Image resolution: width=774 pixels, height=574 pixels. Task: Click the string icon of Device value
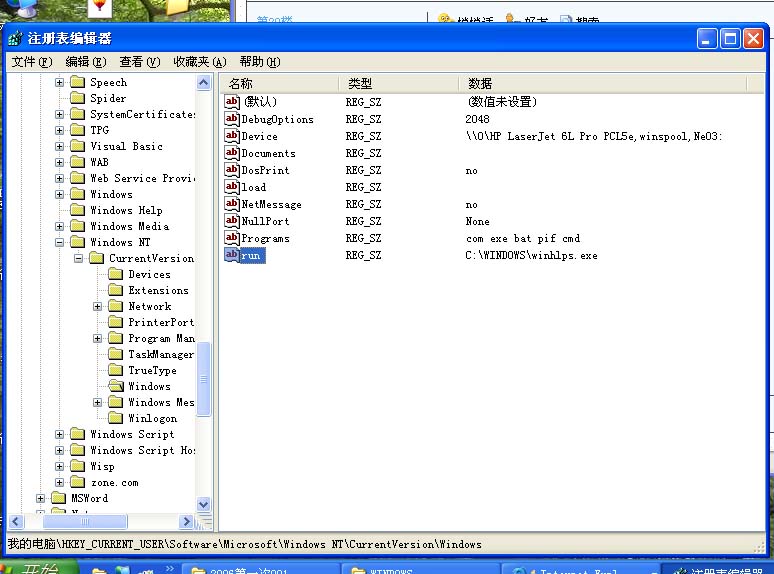[232, 136]
